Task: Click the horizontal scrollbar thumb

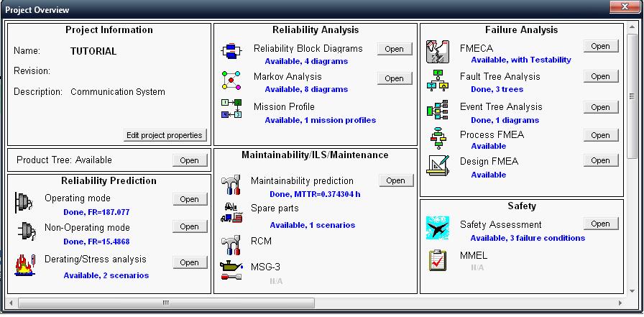Action: point(166,303)
